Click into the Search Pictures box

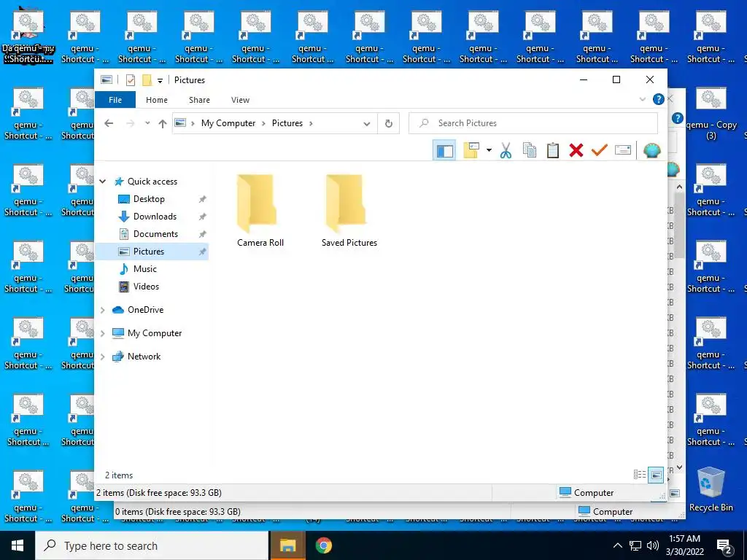point(533,123)
